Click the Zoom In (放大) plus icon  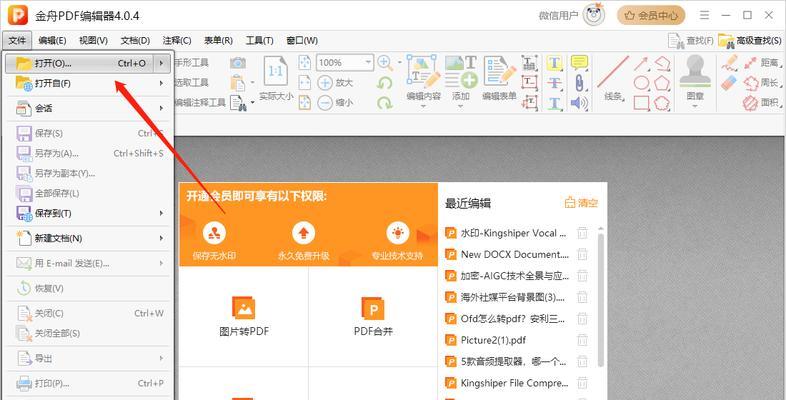coord(325,83)
